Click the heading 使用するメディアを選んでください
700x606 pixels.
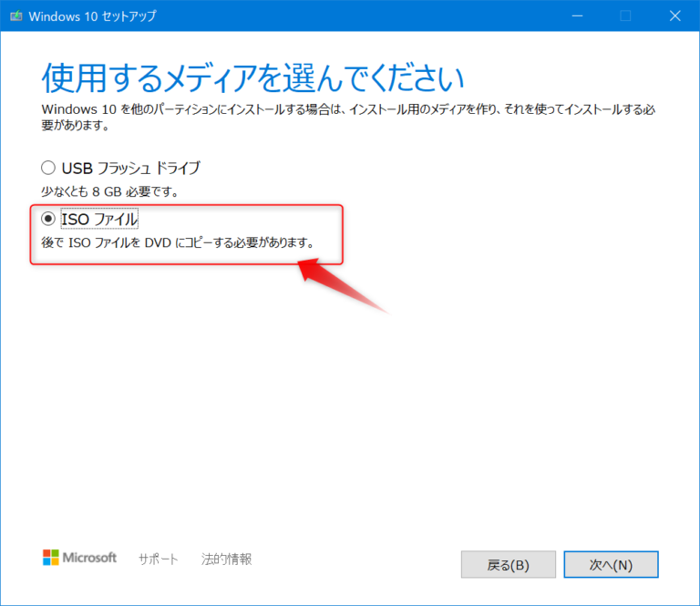tap(252, 77)
